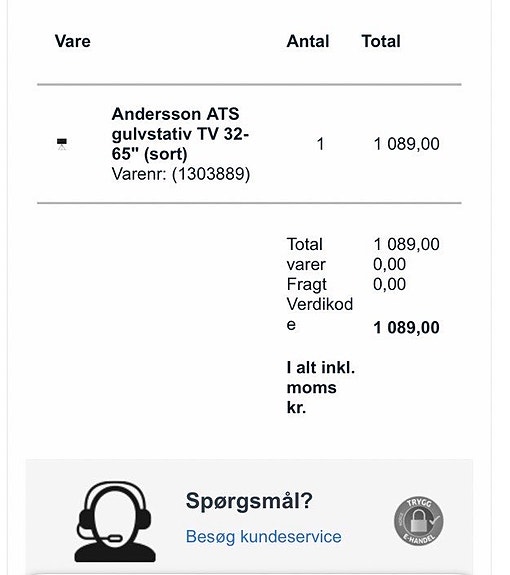Click the Verdikode label
The image size is (510, 575).
tap(320, 314)
